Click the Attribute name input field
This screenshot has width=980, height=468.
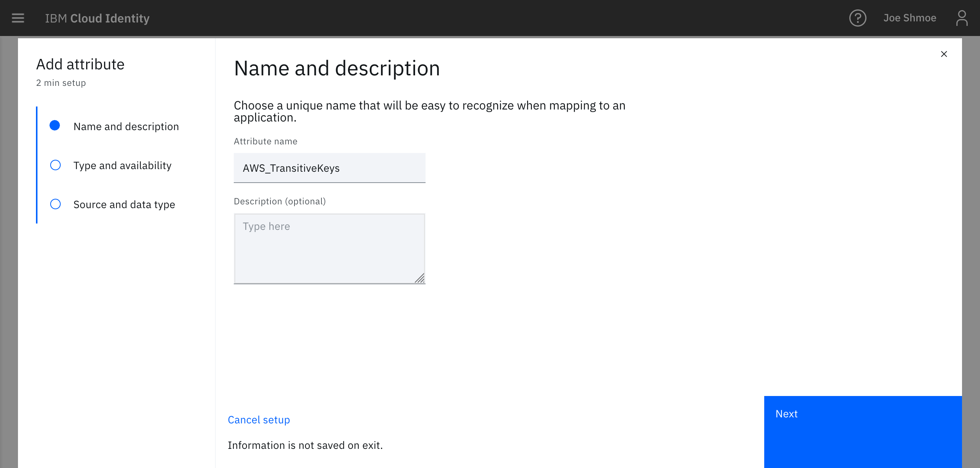tap(329, 167)
